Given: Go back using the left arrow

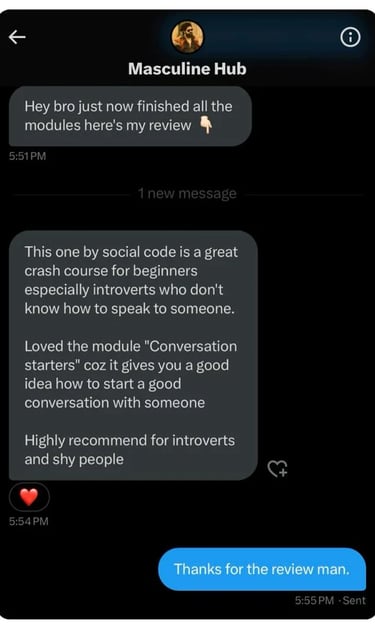Looking at the screenshot, I should (x=17, y=37).
